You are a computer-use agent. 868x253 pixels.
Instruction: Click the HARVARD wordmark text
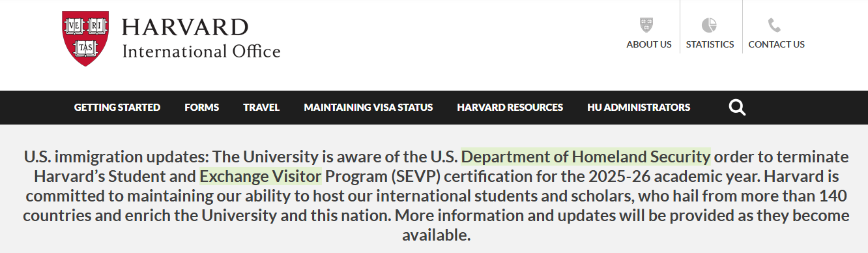[x=185, y=27]
